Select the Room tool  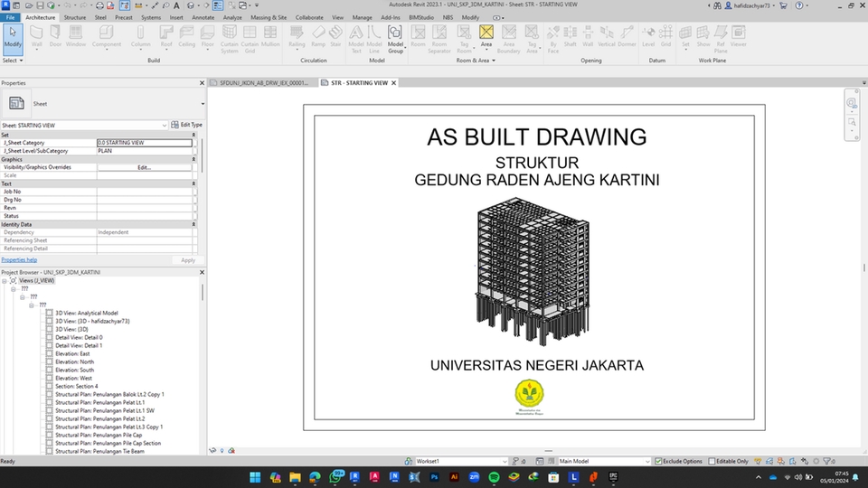418,37
